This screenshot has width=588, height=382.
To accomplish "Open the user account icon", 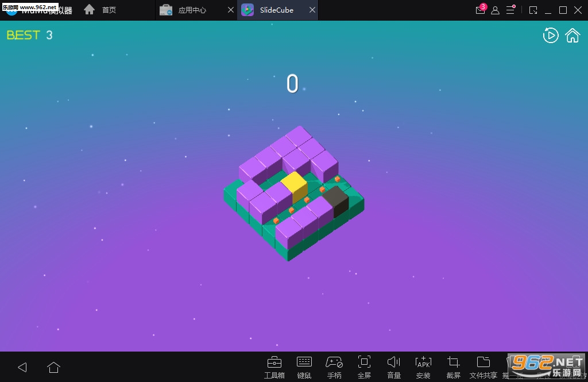I will coord(495,10).
